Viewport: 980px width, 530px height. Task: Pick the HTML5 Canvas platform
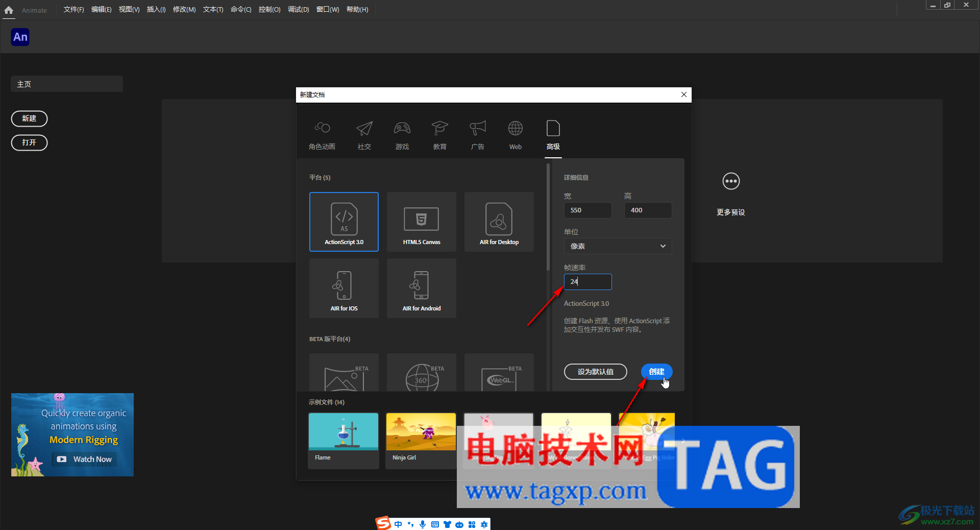(x=422, y=222)
